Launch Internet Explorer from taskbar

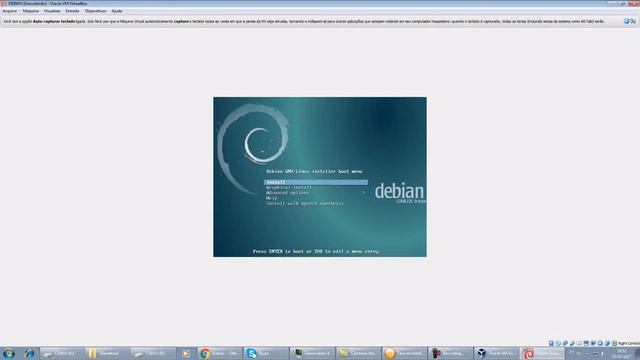[29, 353]
